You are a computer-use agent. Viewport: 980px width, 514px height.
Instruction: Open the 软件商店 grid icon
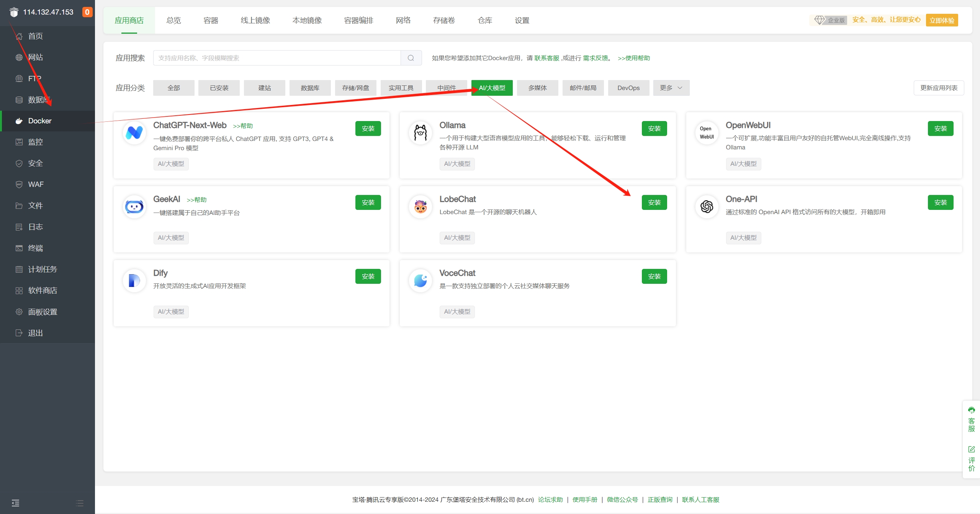pyautogui.click(x=19, y=291)
